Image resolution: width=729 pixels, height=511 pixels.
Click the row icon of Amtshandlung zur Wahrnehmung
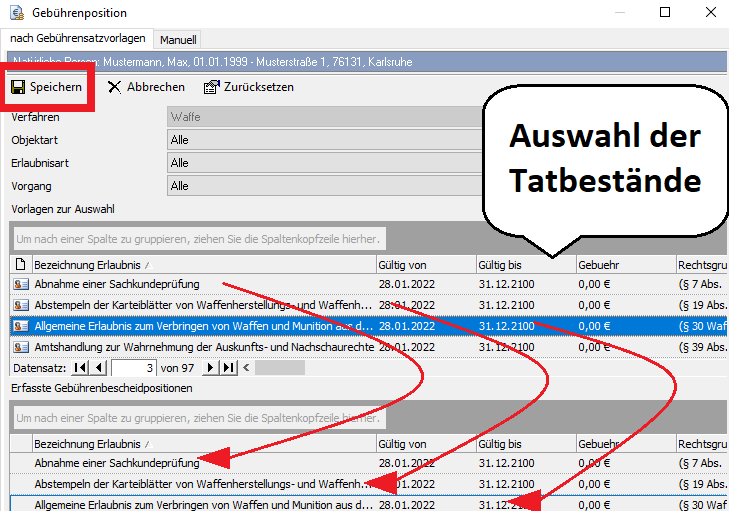[x=21, y=345]
